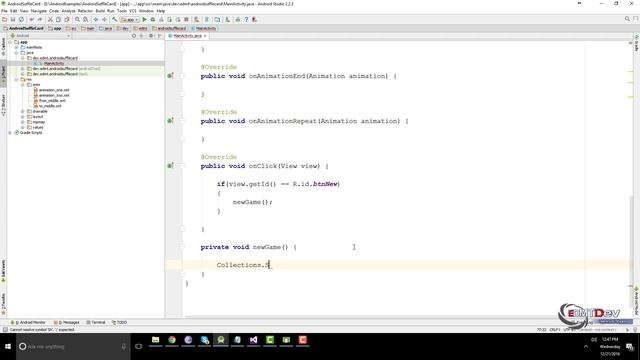Select from_middle.xml in project tree

49,100
